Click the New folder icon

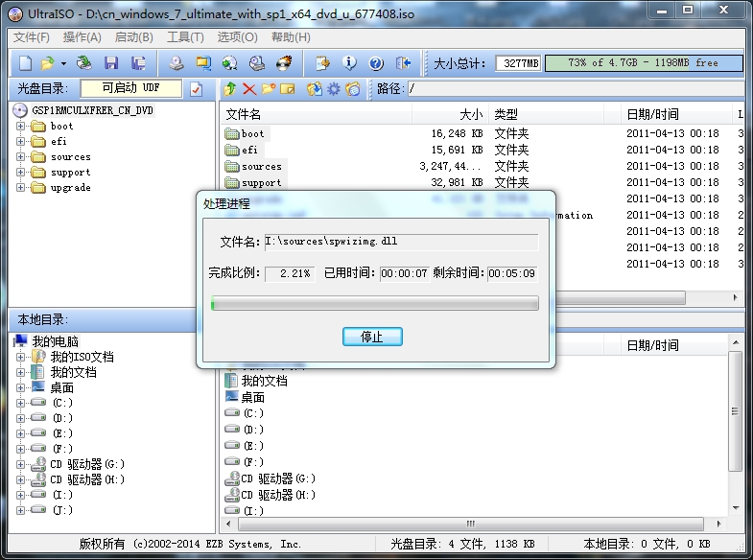(269, 89)
